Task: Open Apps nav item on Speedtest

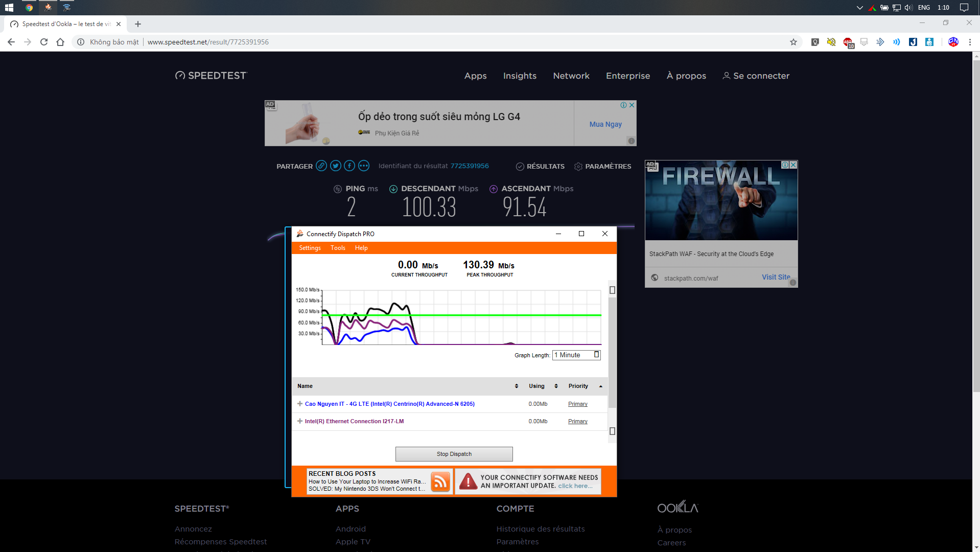Action: point(475,76)
